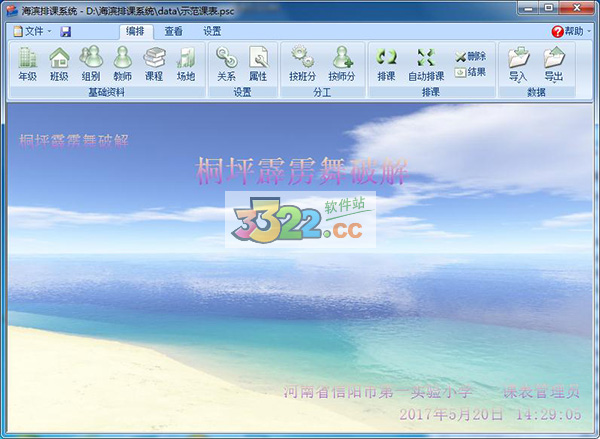This screenshot has height=439, width=600.
Task: Start the 排课 scheduling tool
Action: coord(386,64)
